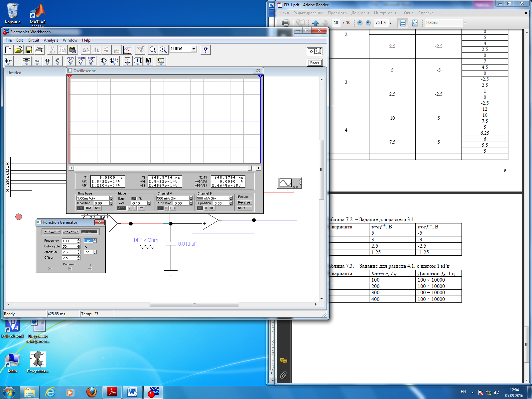The image size is (532, 399).
Task: Click the Find (Найти) search field in Adobe Reader
Action: [444, 23]
